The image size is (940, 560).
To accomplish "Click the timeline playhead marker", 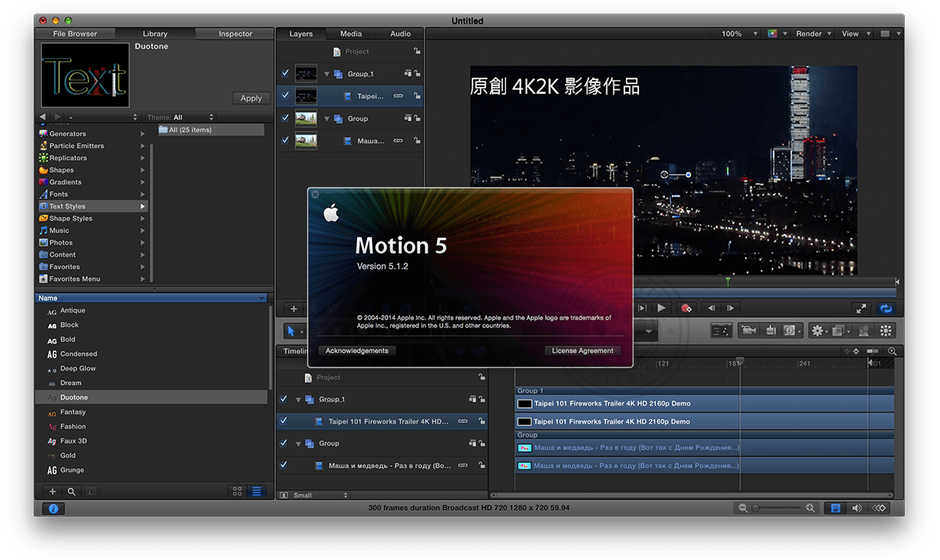I will pos(739,362).
